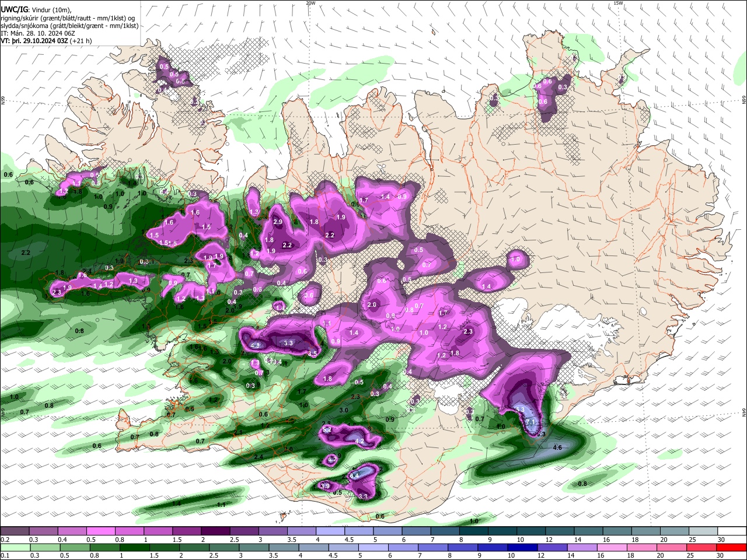Click the '0.1' label in the rain scale
The width and height of the screenshot is (747, 560).
[5, 556]
